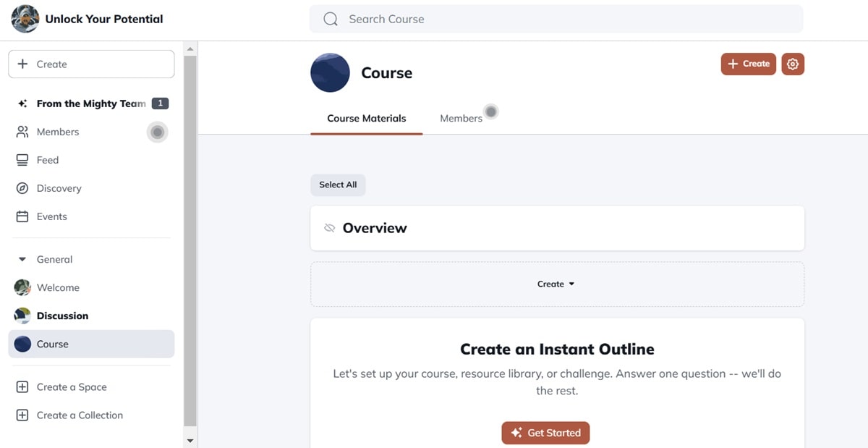Select the Course Materials tab
868x448 pixels.
[366, 119]
